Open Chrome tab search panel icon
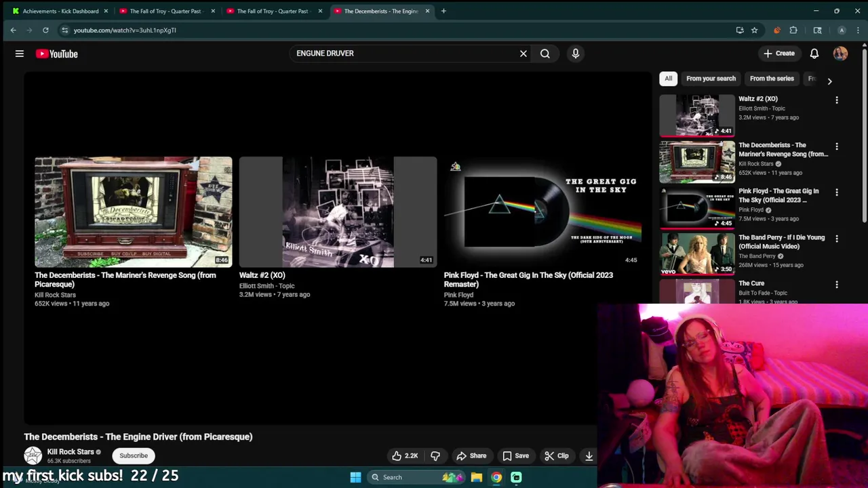The height and width of the screenshot is (488, 868). point(818,30)
